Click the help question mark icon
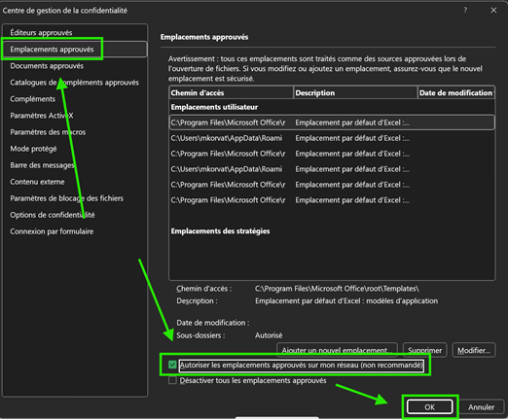The width and height of the screenshot is (508, 420). click(465, 11)
